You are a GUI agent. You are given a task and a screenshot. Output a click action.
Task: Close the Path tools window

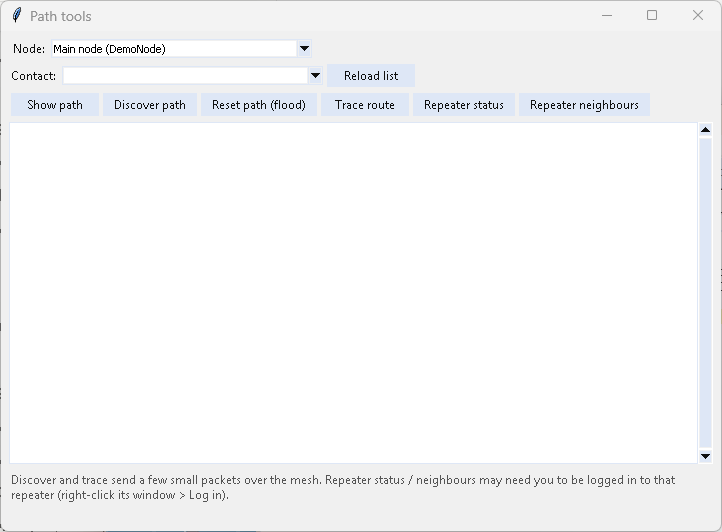click(x=698, y=16)
